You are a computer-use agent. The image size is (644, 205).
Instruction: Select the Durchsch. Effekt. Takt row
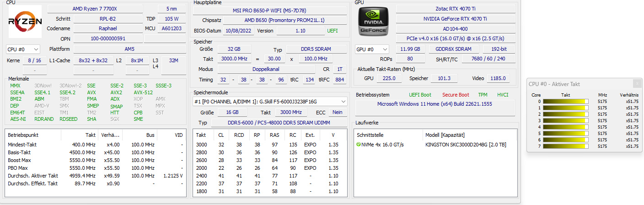pos(96,183)
